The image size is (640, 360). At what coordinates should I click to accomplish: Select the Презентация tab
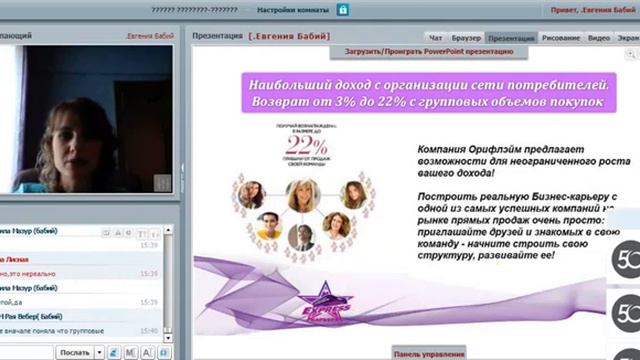pos(511,38)
